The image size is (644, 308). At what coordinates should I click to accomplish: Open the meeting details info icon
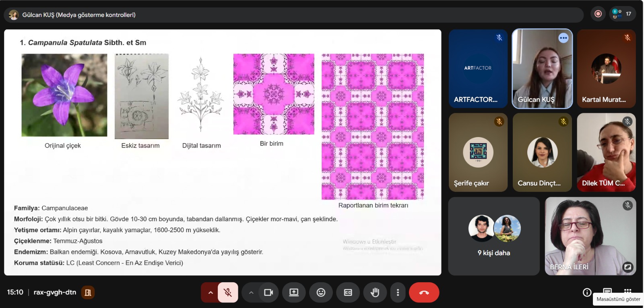(x=587, y=292)
